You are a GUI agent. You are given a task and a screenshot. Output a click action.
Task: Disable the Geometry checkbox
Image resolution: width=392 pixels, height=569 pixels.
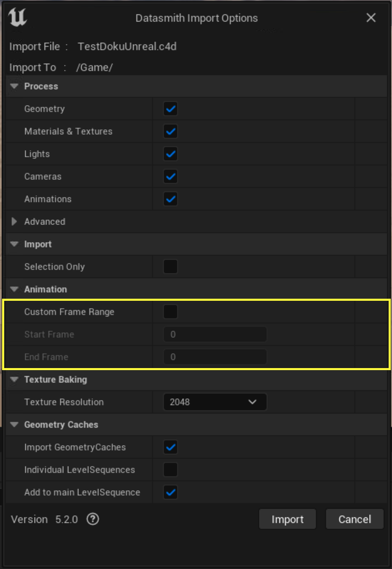170,109
